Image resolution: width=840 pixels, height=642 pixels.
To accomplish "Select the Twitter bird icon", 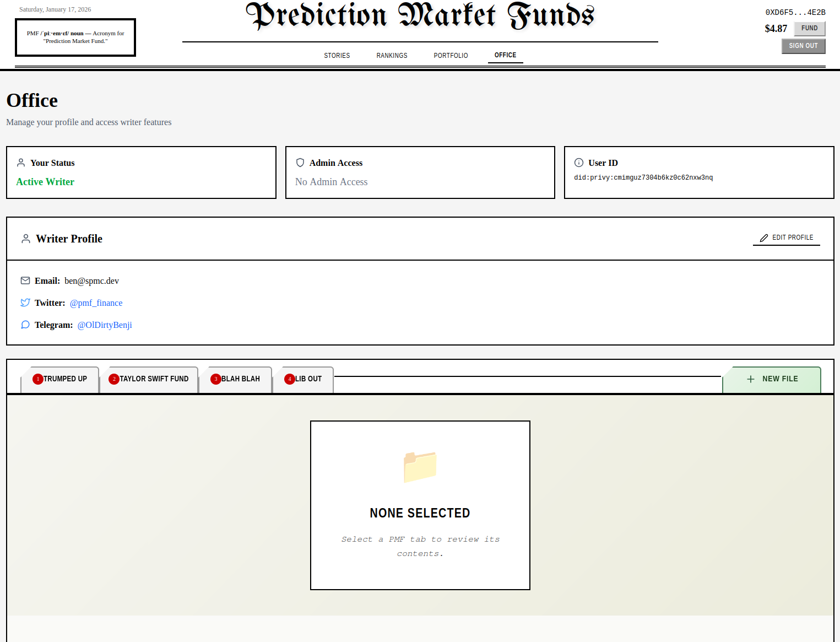I will click(25, 303).
